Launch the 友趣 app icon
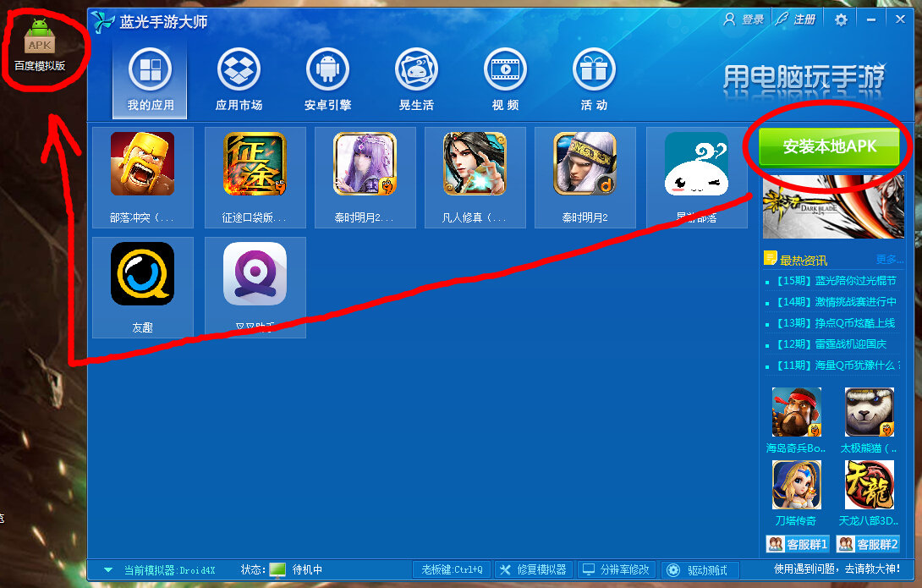Screen dimensions: 922x588 [x=142, y=274]
